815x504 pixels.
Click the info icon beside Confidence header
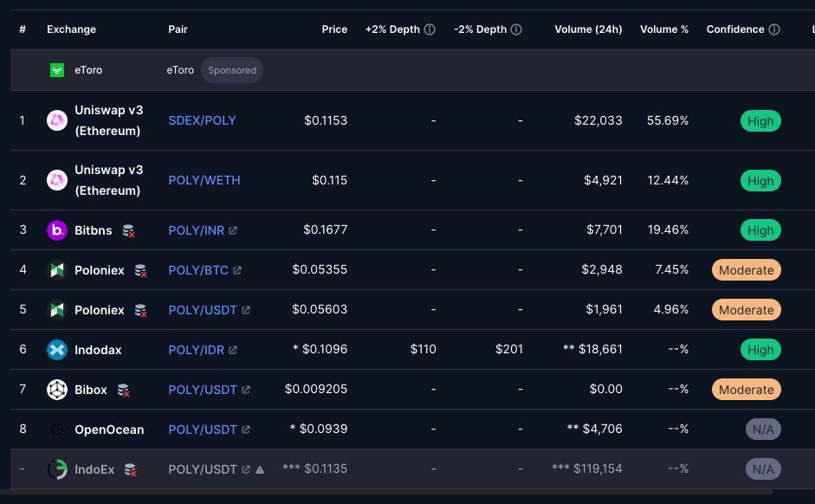click(x=774, y=29)
